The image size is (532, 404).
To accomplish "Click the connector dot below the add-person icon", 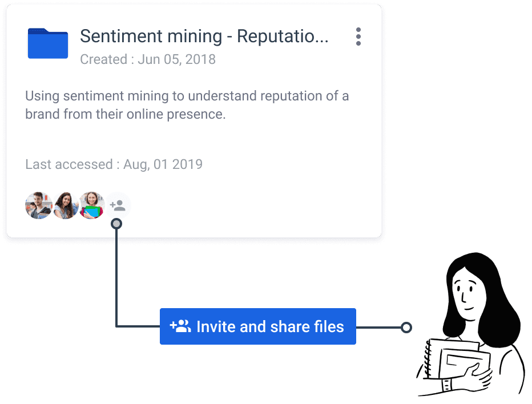I will pyautogui.click(x=116, y=224).
